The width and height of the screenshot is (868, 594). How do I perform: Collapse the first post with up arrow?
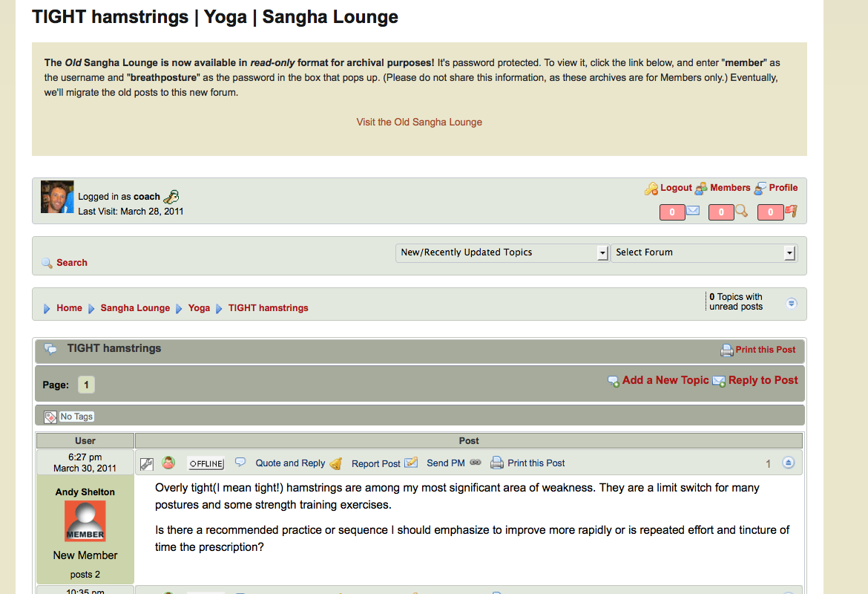point(788,463)
